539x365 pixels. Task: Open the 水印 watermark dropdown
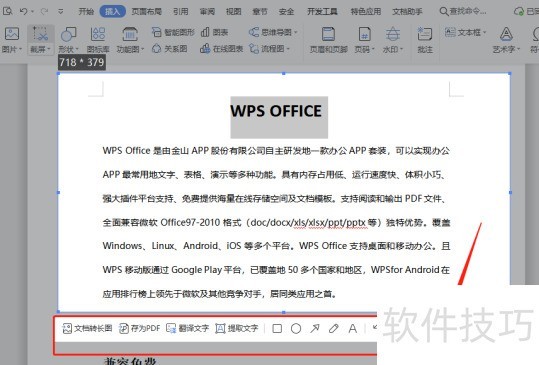(x=393, y=40)
